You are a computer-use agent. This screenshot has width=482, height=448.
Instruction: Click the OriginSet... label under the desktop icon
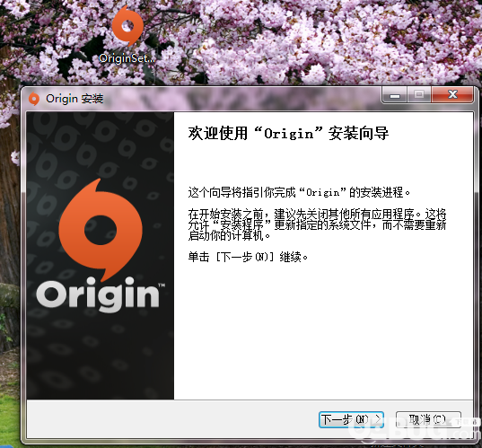[127, 58]
